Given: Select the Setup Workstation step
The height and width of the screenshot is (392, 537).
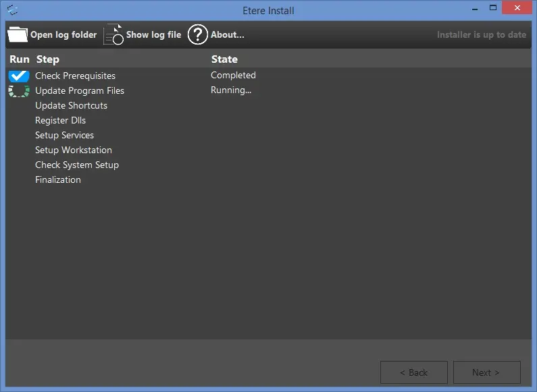Looking at the screenshot, I should pos(74,150).
